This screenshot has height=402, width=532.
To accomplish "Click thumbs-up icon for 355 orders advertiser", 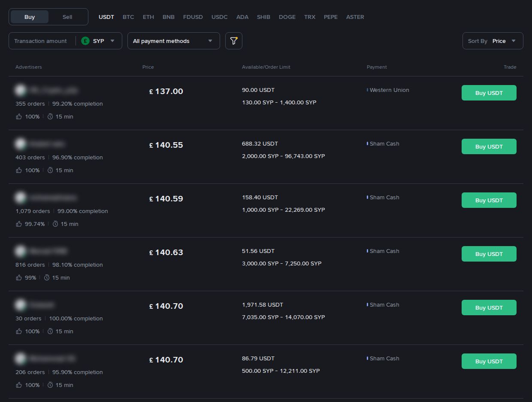I will [19, 116].
